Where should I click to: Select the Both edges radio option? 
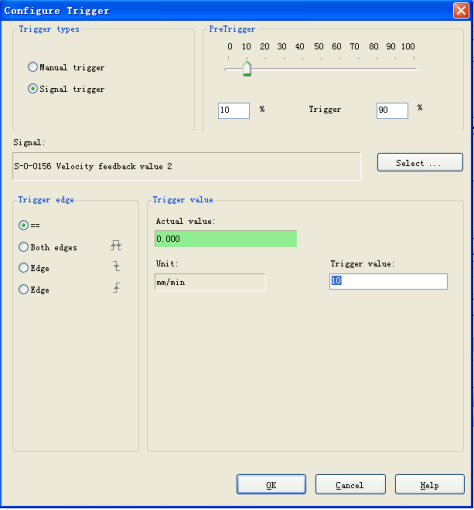[x=23, y=247]
